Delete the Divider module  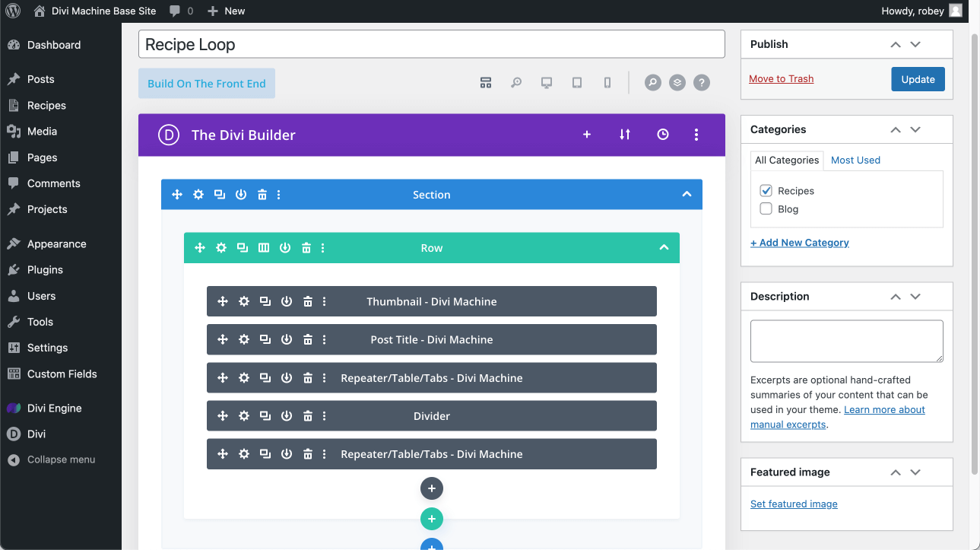click(x=308, y=416)
